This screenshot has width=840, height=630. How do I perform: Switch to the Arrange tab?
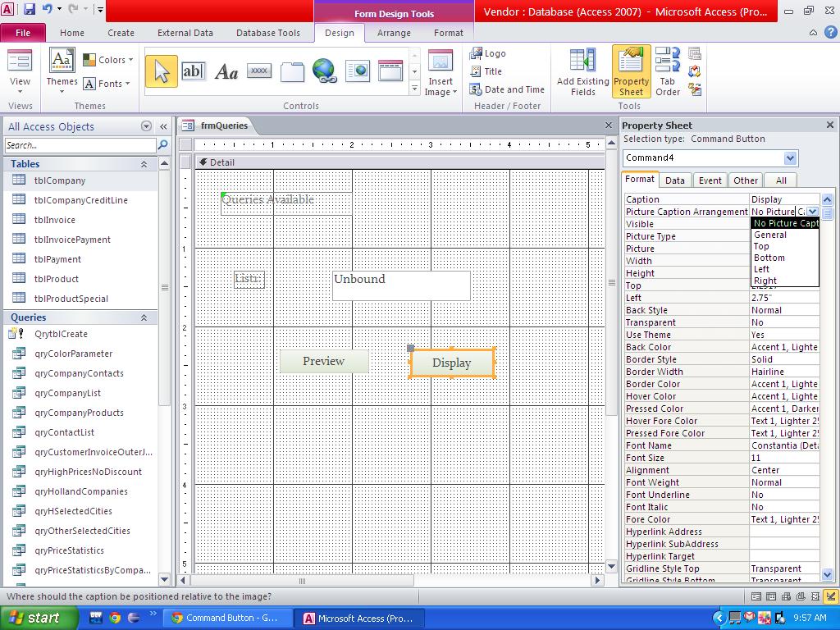point(394,33)
